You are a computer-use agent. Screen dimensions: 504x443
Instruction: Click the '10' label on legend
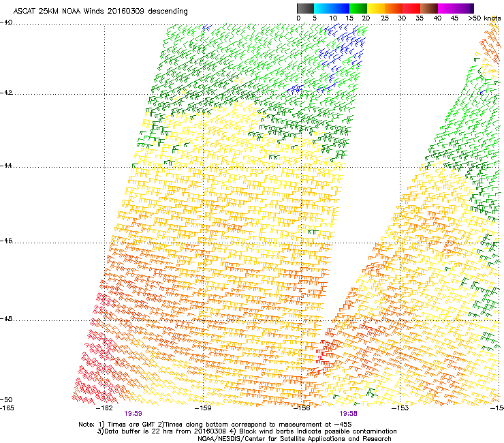pyautogui.click(x=333, y=18)
